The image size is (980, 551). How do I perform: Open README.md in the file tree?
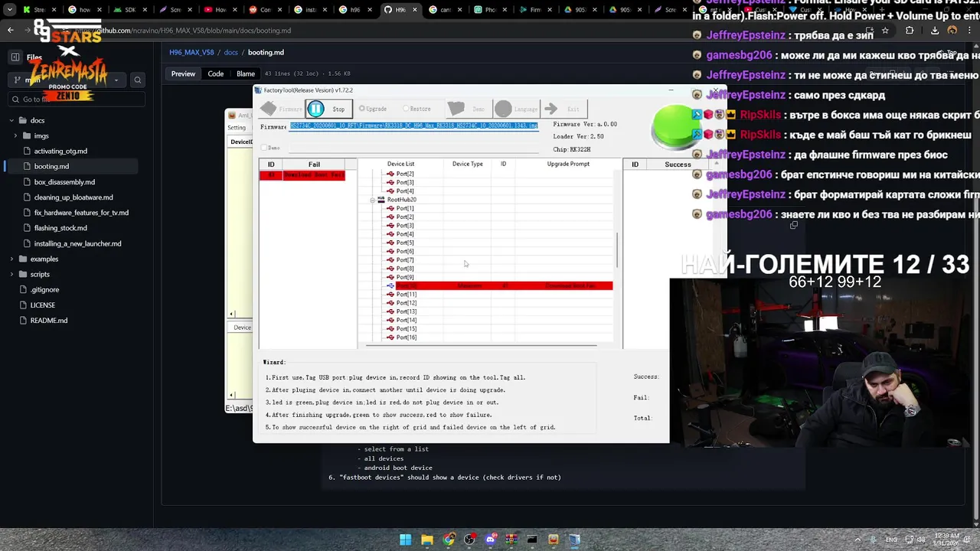[48, 320]
